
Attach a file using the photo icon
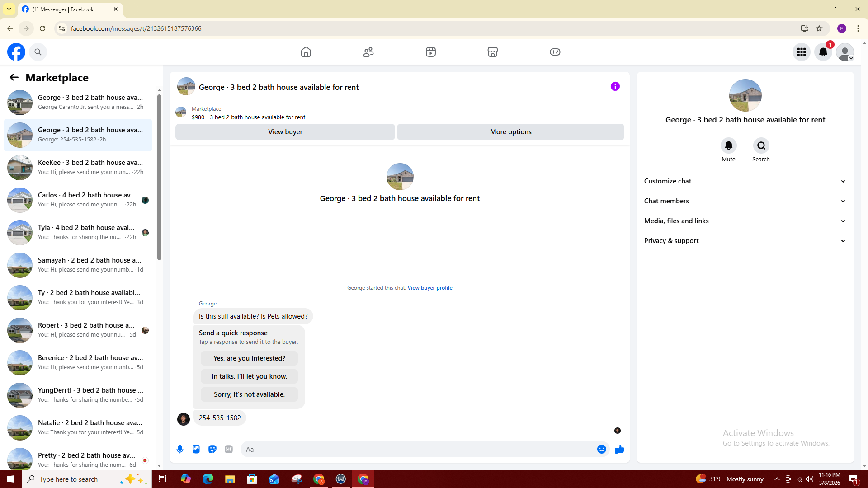[196, 449]
